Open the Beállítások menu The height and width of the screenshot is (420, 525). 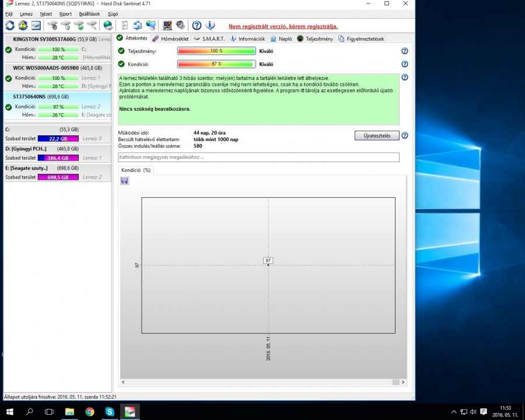89,14
